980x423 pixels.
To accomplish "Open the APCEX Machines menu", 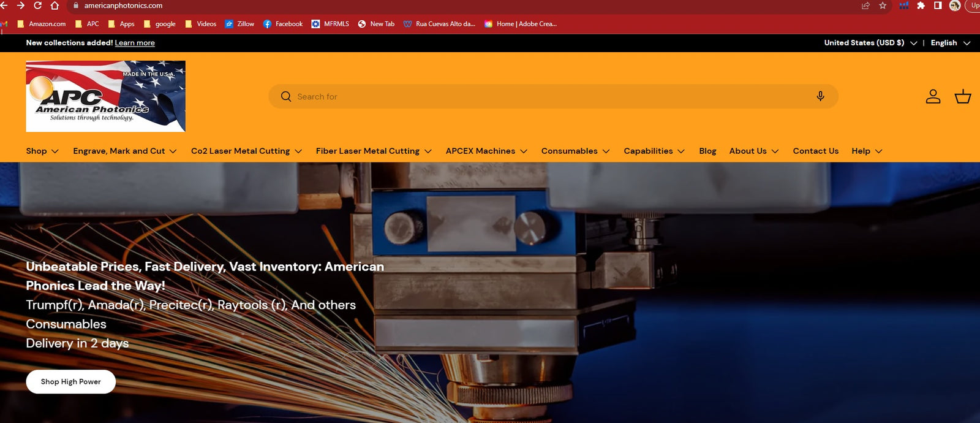I will (x=486, y=151).
